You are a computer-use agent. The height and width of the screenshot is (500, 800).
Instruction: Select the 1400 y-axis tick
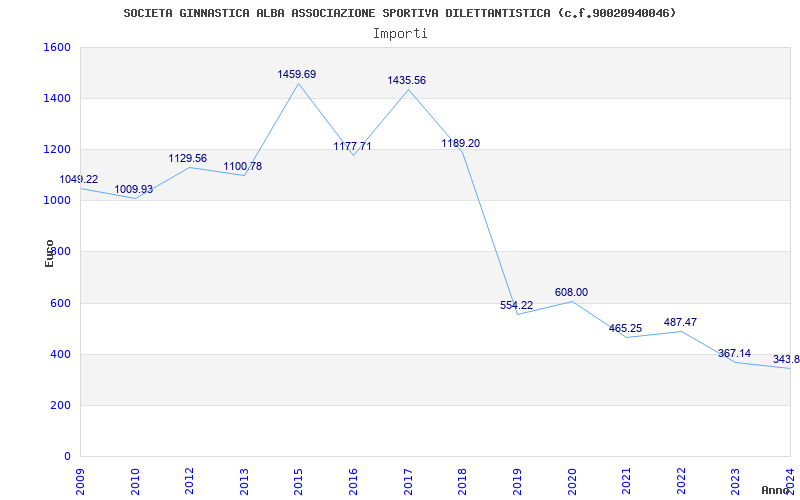tap(57, 98)
